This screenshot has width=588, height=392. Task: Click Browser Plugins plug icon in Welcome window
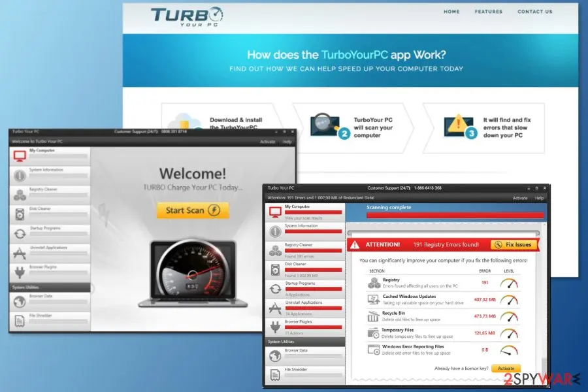tap(20, 272)
